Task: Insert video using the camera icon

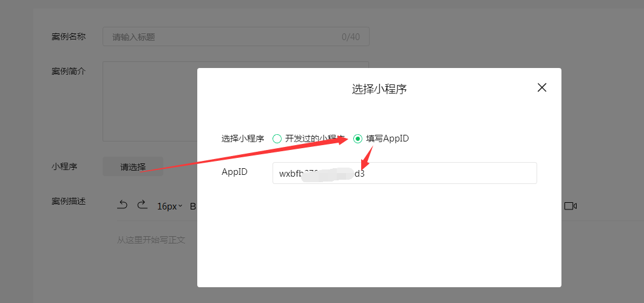Action: coord(571,206)
